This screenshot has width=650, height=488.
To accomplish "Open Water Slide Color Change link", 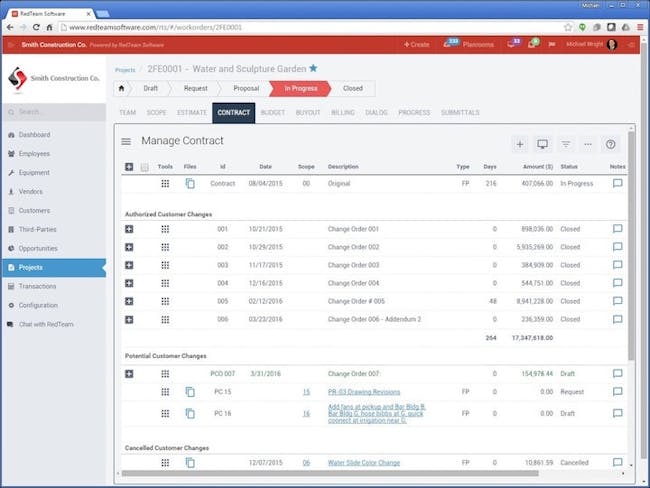I will click(364, 463).
